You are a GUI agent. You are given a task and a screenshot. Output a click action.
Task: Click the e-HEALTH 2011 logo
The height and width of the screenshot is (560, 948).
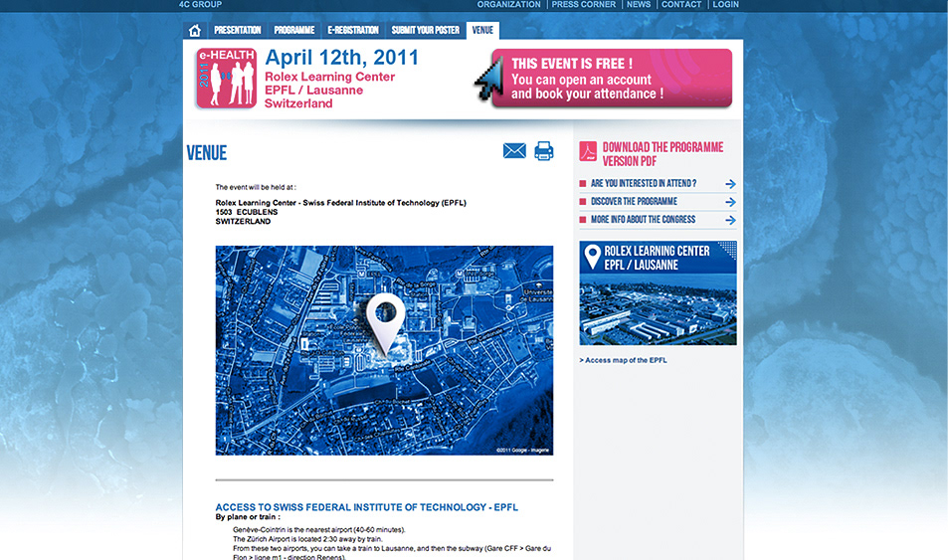(226, 79)
